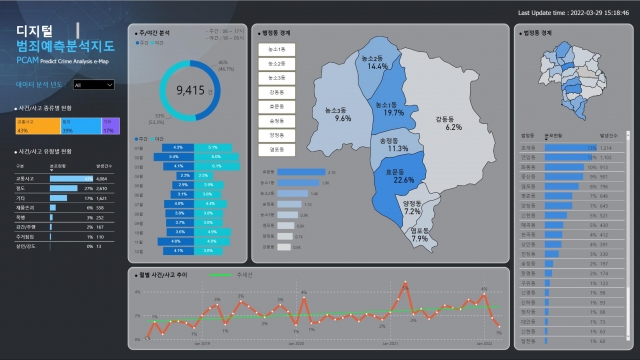
Task: Click the 효문동 22.6% region on map
Action: pyautogui.click(x=398, y=180)
